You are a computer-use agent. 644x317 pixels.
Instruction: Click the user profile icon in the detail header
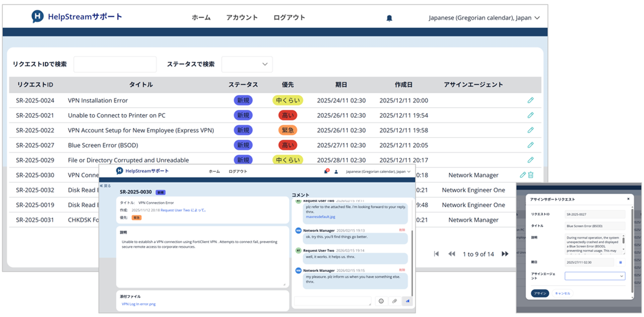336,172
